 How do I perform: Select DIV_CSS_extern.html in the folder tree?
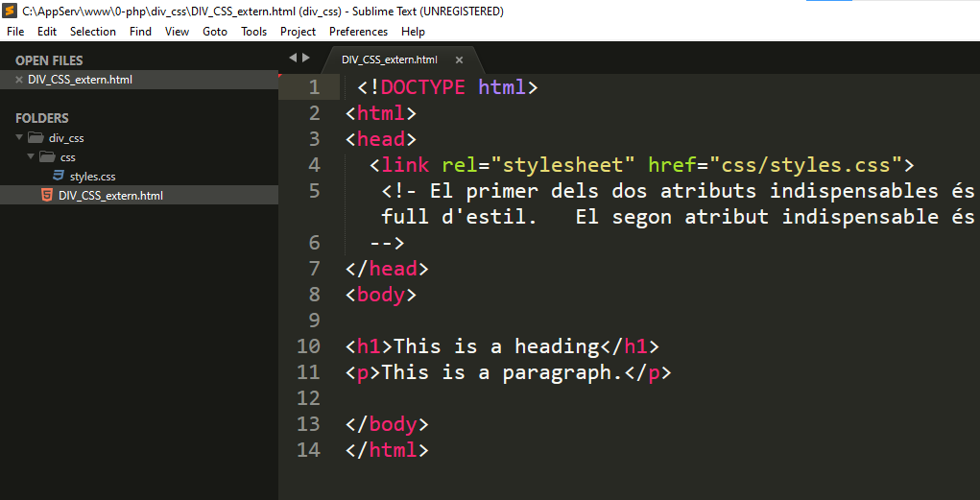(x=110, y=196)
